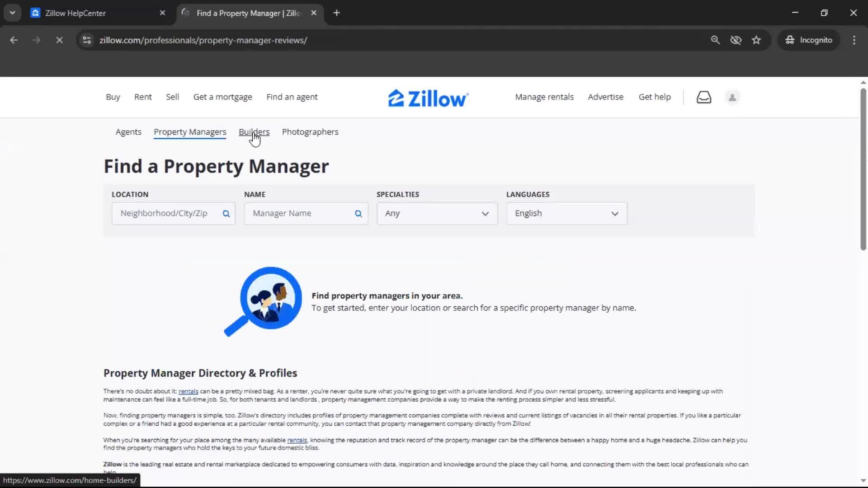Click the Get a mortgage link
Viewport: 868px width, 488px height.
(x=222, y=97)
